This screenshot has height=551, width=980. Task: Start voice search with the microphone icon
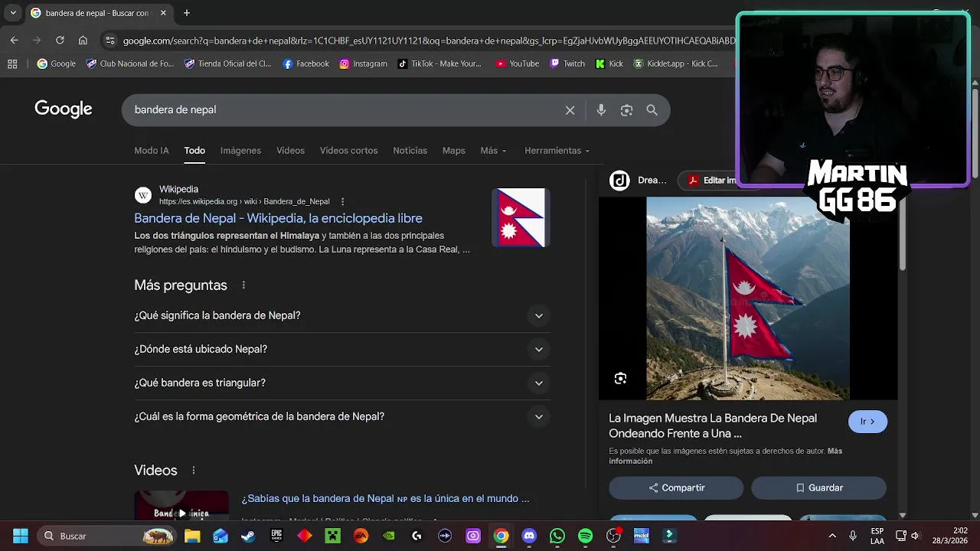601,110
